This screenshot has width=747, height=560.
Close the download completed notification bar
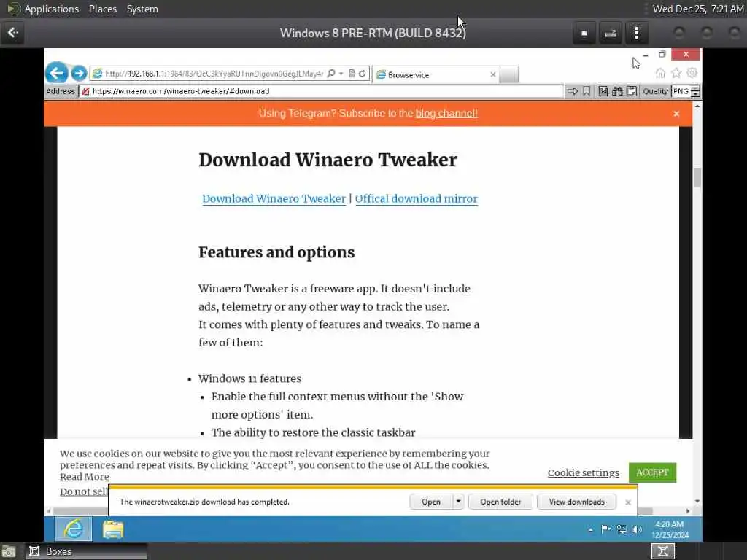pos(628,502)
